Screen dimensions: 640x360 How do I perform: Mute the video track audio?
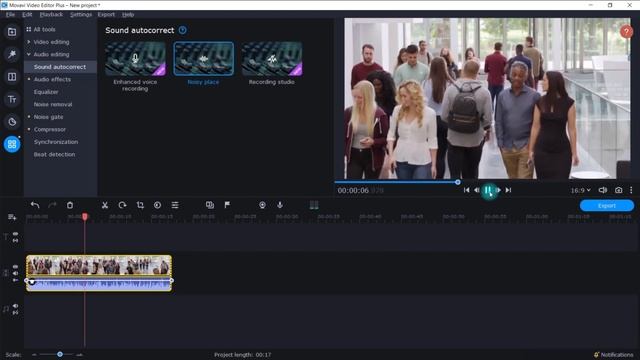click(16, 273)
